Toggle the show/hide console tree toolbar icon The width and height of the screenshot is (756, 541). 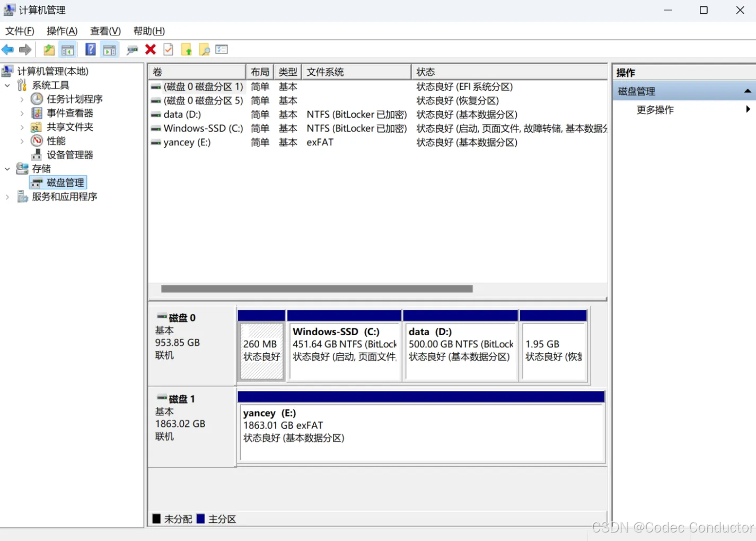(x=68, y=50)
